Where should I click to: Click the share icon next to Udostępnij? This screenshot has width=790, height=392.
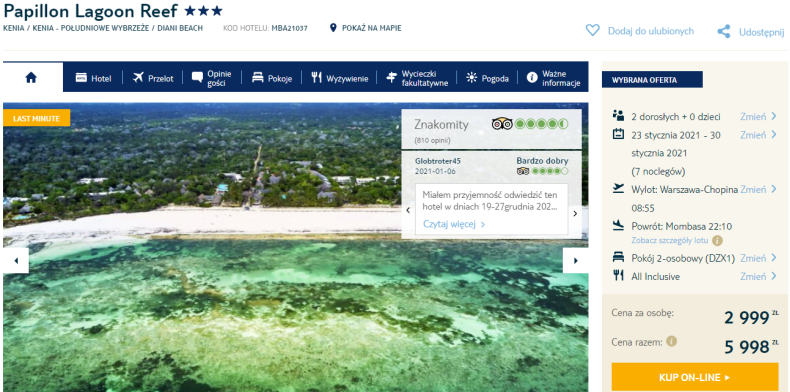(x=724, y=32)
